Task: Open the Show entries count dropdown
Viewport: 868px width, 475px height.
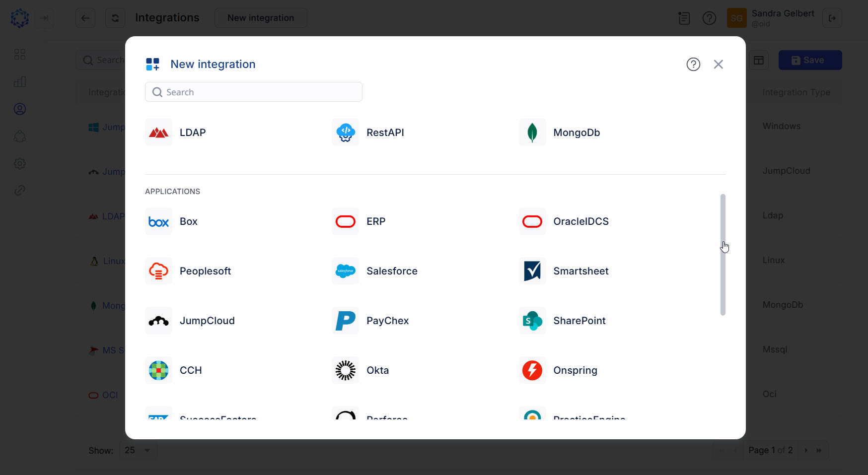Action: coord(138,450)
